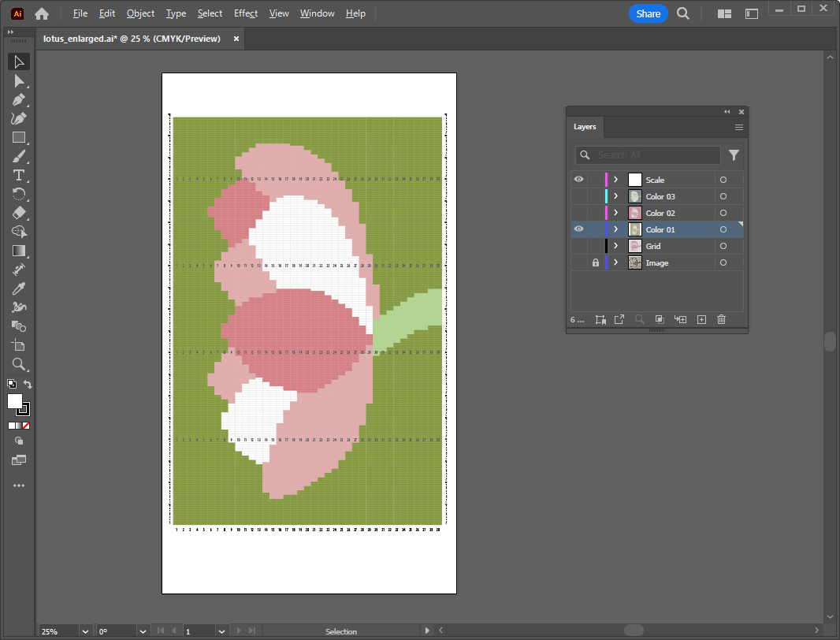Open the zoom level dropdown
This screenshot has width=840, height=640.
[x=84, y=631]
